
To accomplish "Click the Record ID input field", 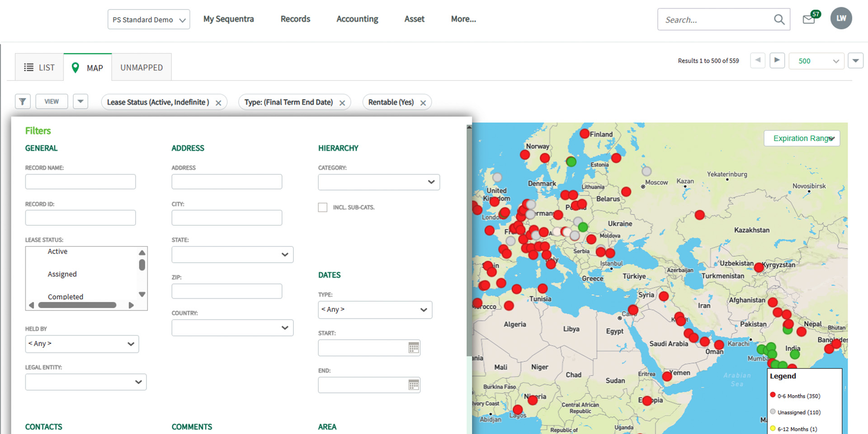I will pyautogui.click(x=80, y=218).
